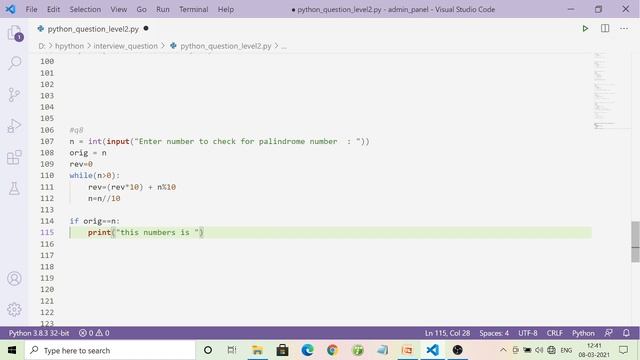
Task: Open notifications bell in status bar
Action: 626,333
